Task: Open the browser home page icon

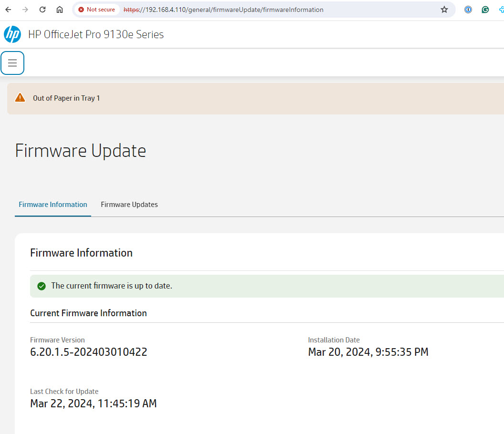Action: pyautogui.click(x=60, y=10)
